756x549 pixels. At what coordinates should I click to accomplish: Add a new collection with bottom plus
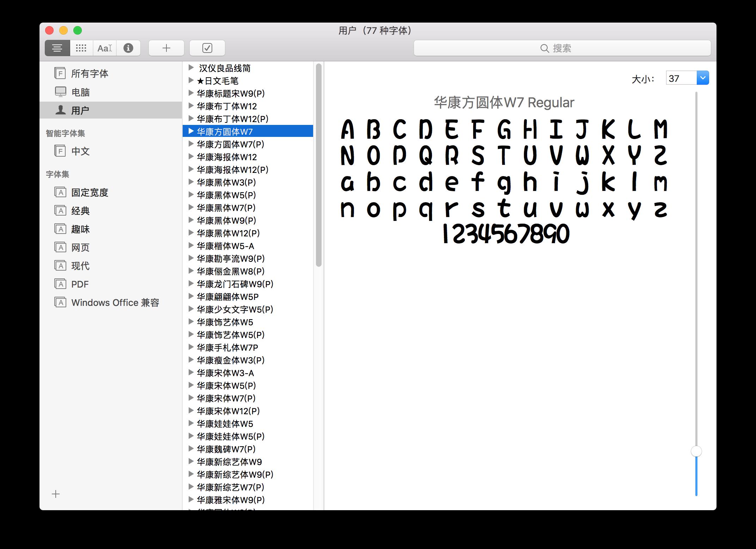pyautogui.click(x=56, y=494)
